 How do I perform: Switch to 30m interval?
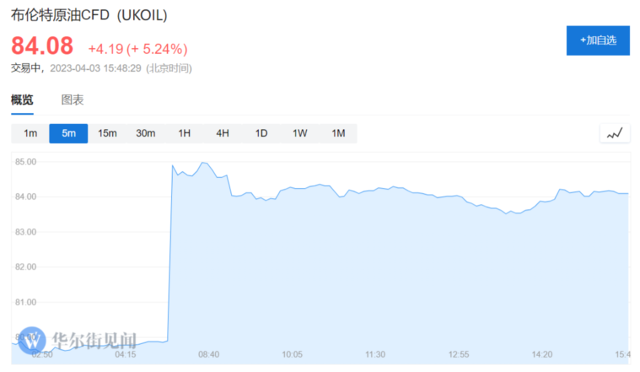[145, 134]
